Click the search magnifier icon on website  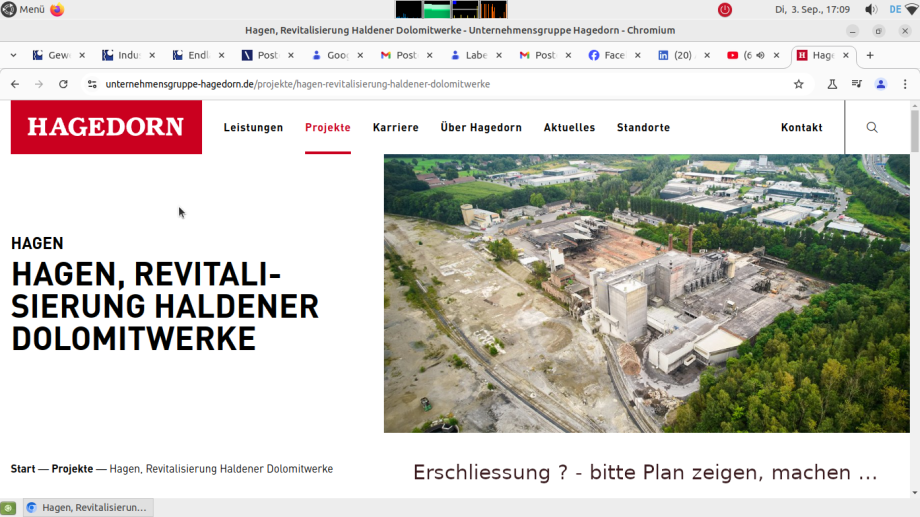872,127
